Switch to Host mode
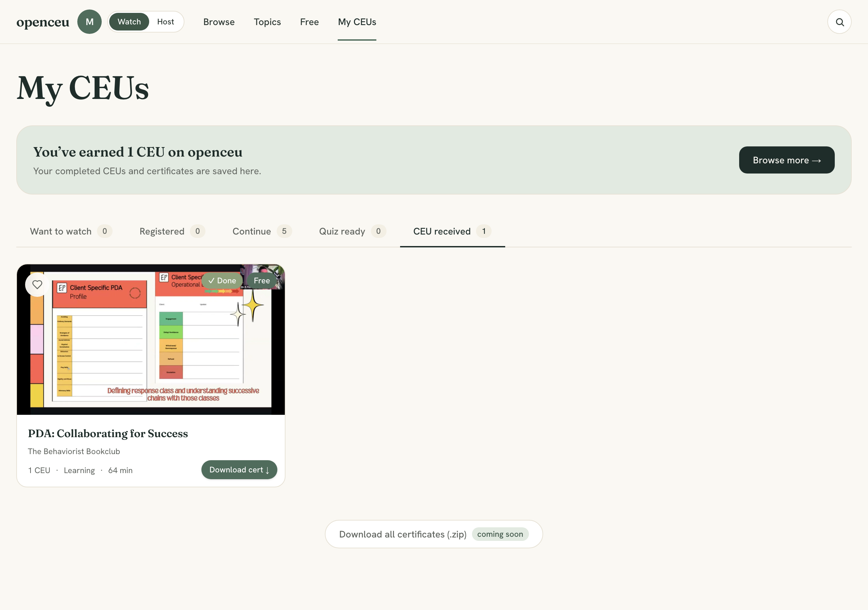Viewport: 868px width, 610px height. coord(165,22)
